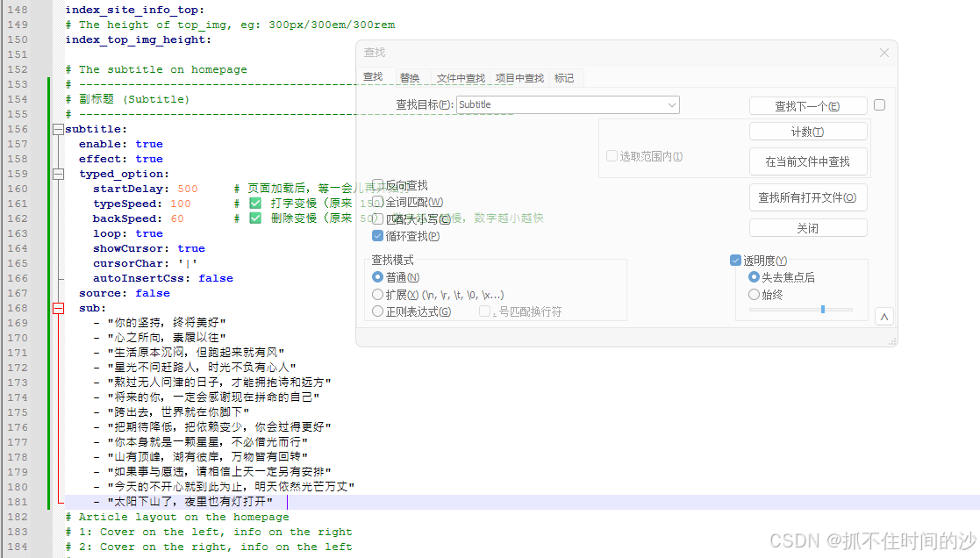Collapse the subtitle fold marker
This screenshot has height=558, width=980.
(x=58, y=129)
